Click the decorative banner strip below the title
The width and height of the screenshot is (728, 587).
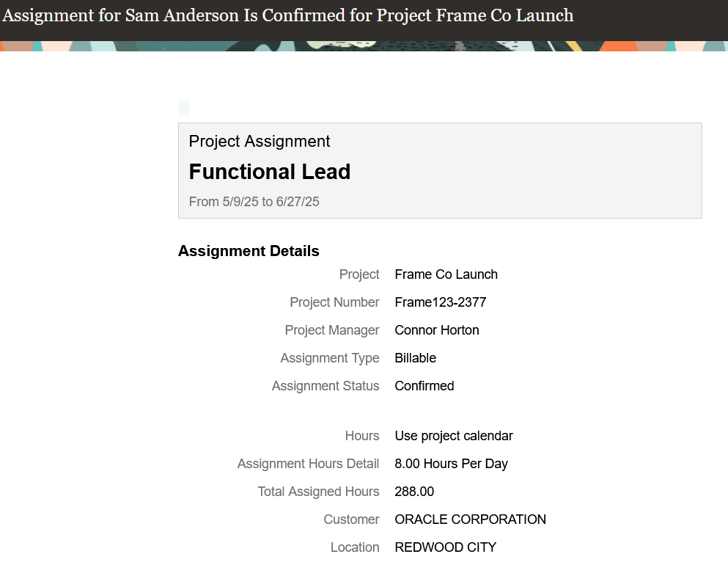(x=364, y=46)
